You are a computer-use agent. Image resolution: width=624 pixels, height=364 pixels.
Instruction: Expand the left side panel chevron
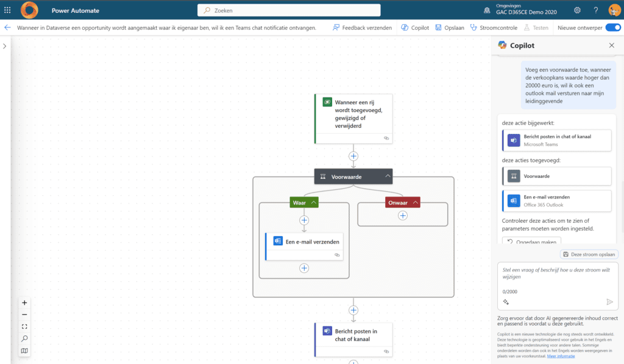(x=5, y=46)
